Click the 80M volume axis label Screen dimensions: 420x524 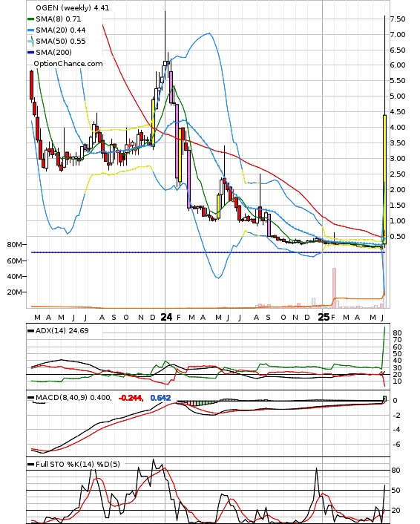[x=14, y=245]
